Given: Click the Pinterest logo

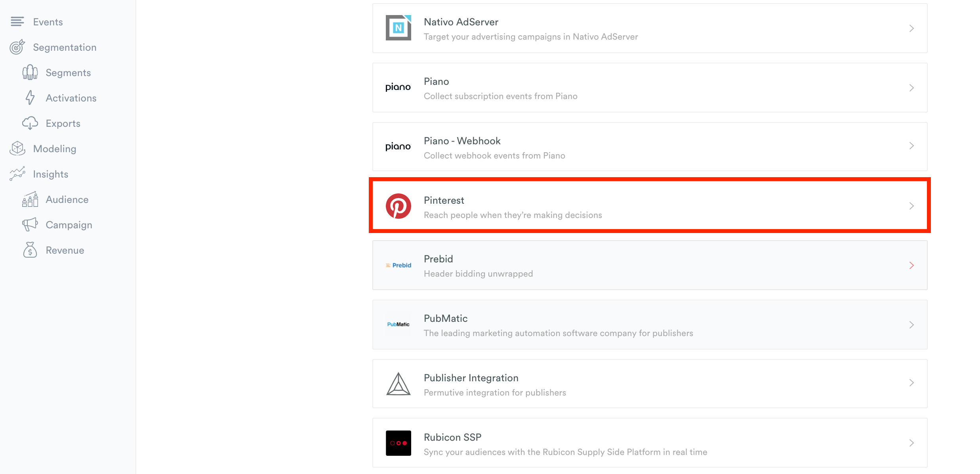Looking at the screenshot, I should (398, 206).
